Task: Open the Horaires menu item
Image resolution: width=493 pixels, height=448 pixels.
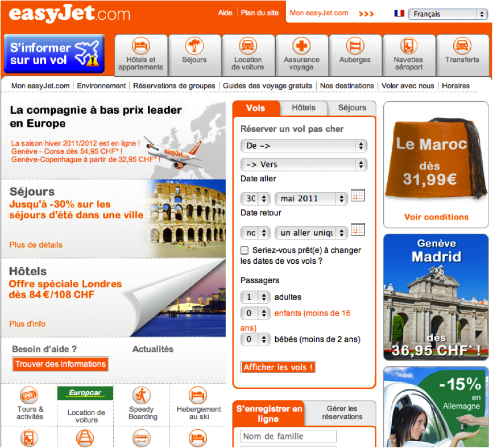Action: [455, 86]
